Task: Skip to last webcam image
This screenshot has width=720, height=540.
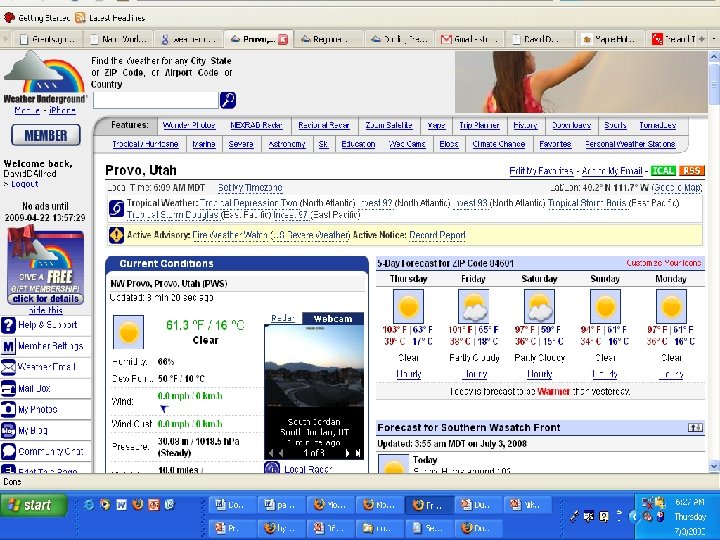Action: point(358,453)
